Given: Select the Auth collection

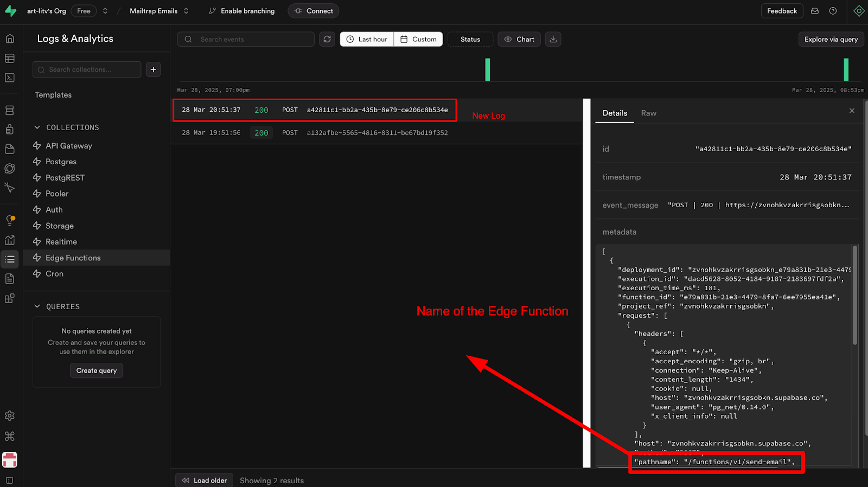Looking at the screenshot, I should click(x=97, y=210).
